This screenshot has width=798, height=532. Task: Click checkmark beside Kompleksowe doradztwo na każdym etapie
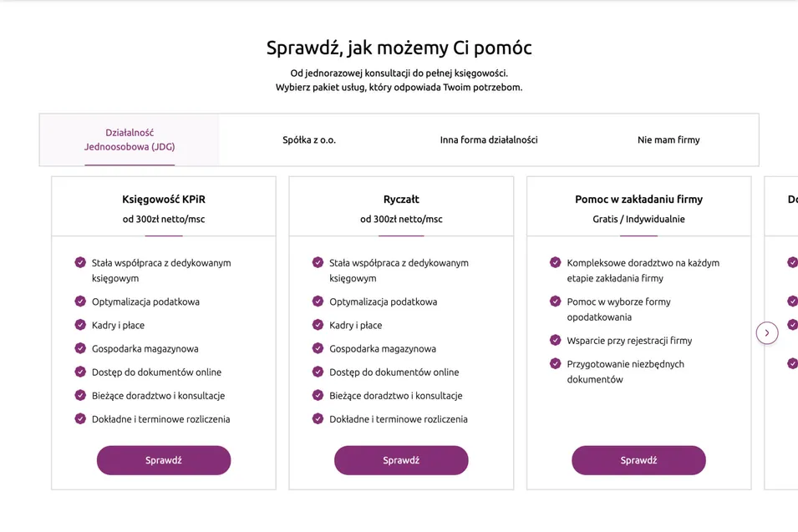tap(555, 262)
